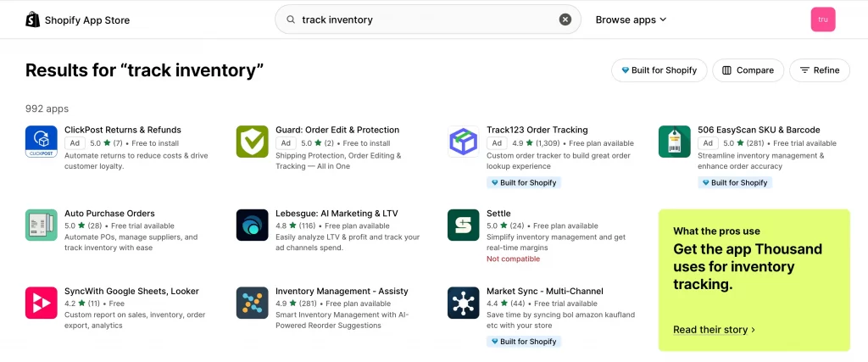Open the Lebesgue: AI Marketing & LTV icon
868x362 pixels.
pos(253,225)
